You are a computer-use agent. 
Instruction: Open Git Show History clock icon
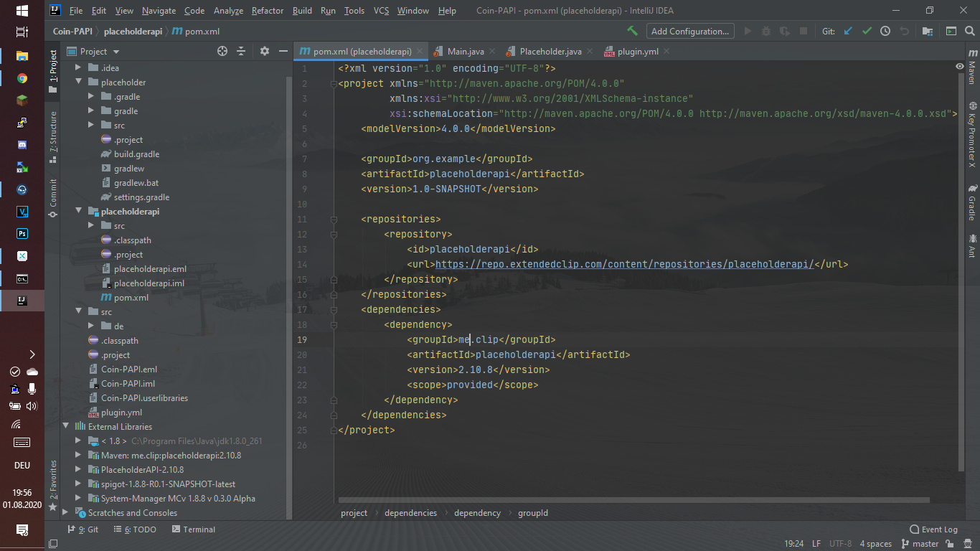click(x=885, y=31)
